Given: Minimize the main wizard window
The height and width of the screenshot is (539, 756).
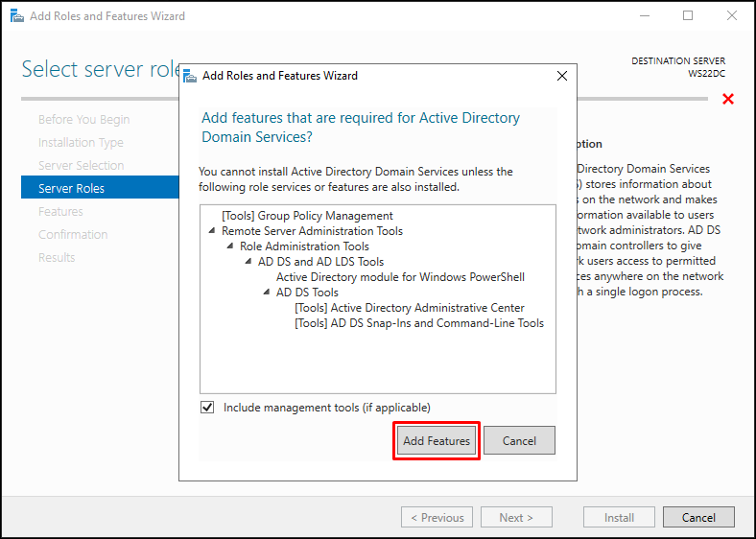Looking at the screenshot, I should click(x=645, y=16).
